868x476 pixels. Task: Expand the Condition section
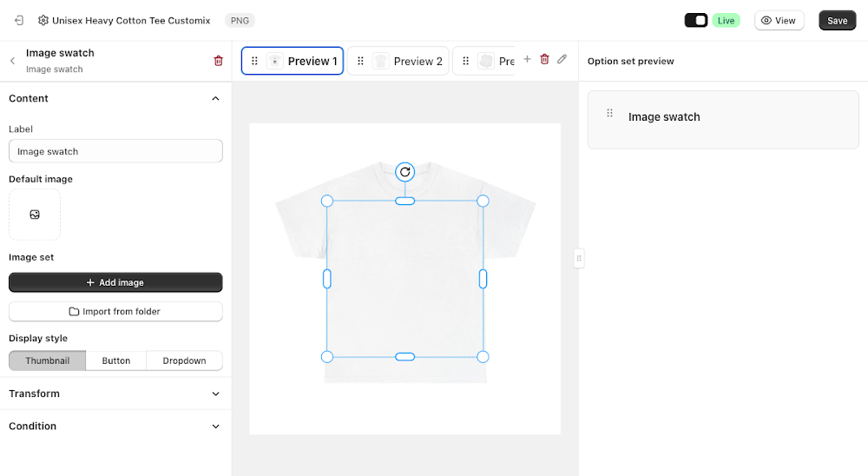pyautogui.click(x=115, y=426)
